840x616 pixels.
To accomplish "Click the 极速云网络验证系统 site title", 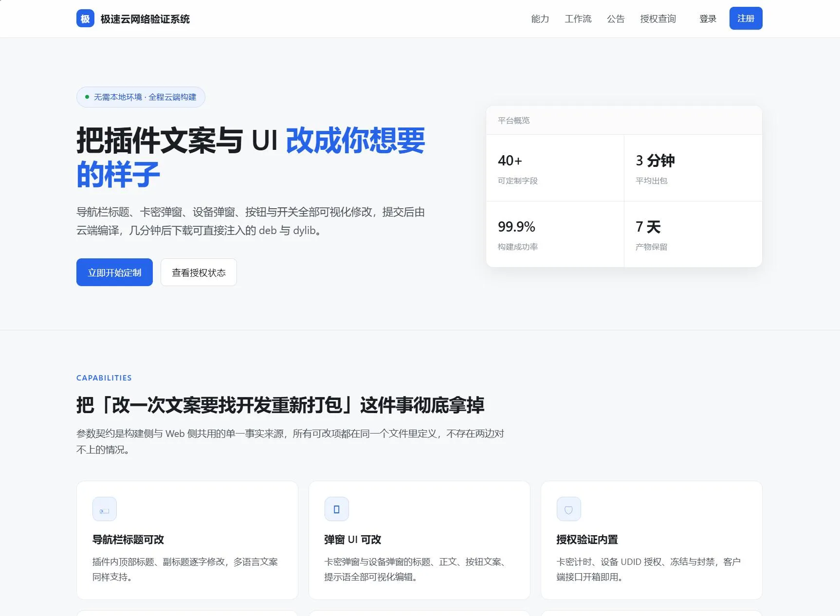I will click(145, 19).
